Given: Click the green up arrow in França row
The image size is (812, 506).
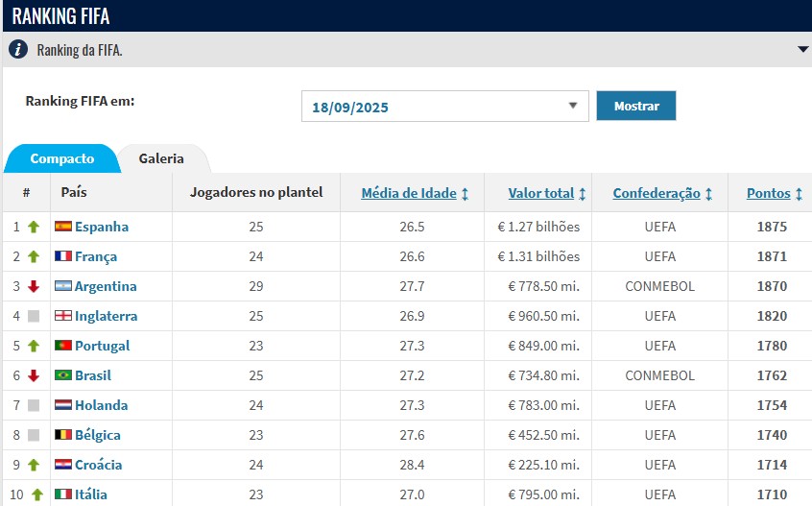Looking at the screenshot, I should click(x=34, y=256).
